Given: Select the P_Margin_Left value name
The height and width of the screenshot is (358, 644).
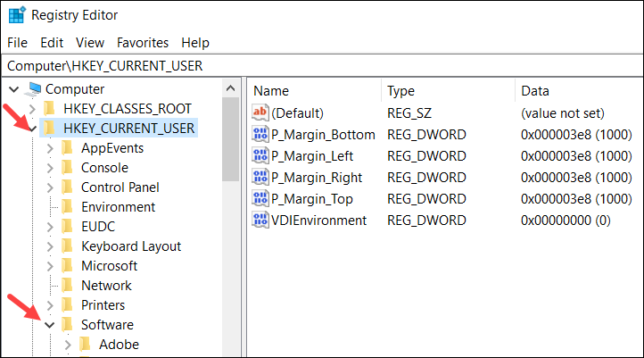Looking at the screenshot, I should (x=312, y=156).
